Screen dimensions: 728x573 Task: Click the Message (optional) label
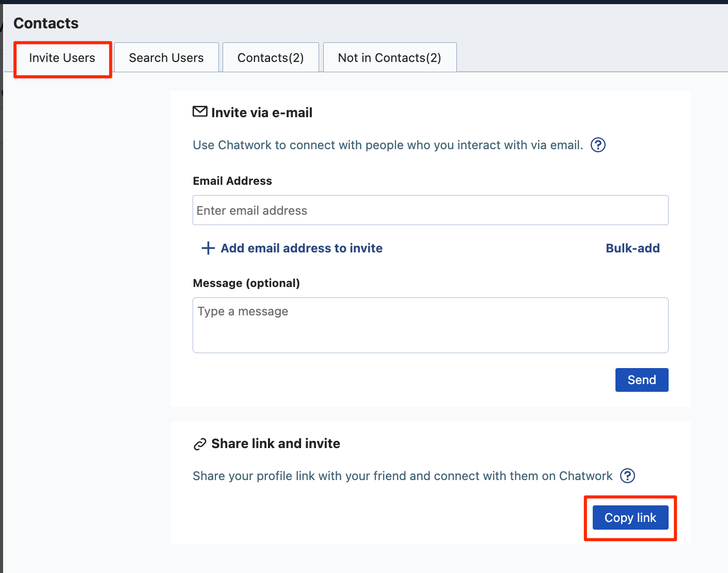click(x=246, y=283)
